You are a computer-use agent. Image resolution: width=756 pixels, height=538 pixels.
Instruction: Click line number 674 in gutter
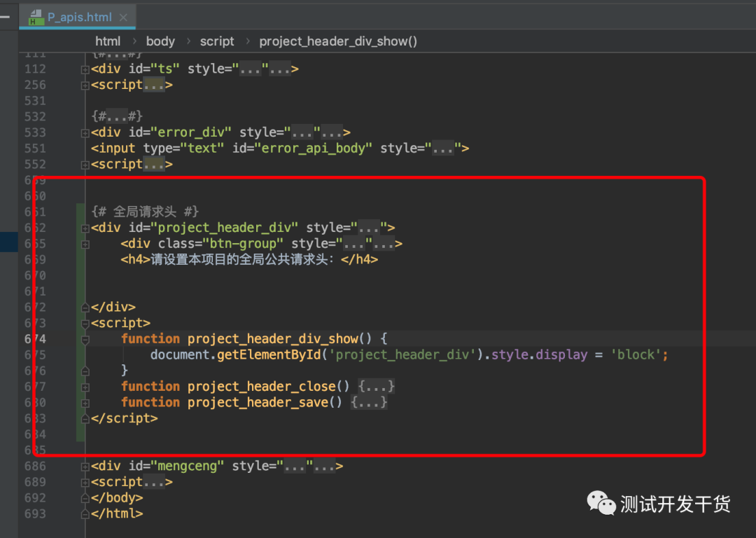click(35, 339)
